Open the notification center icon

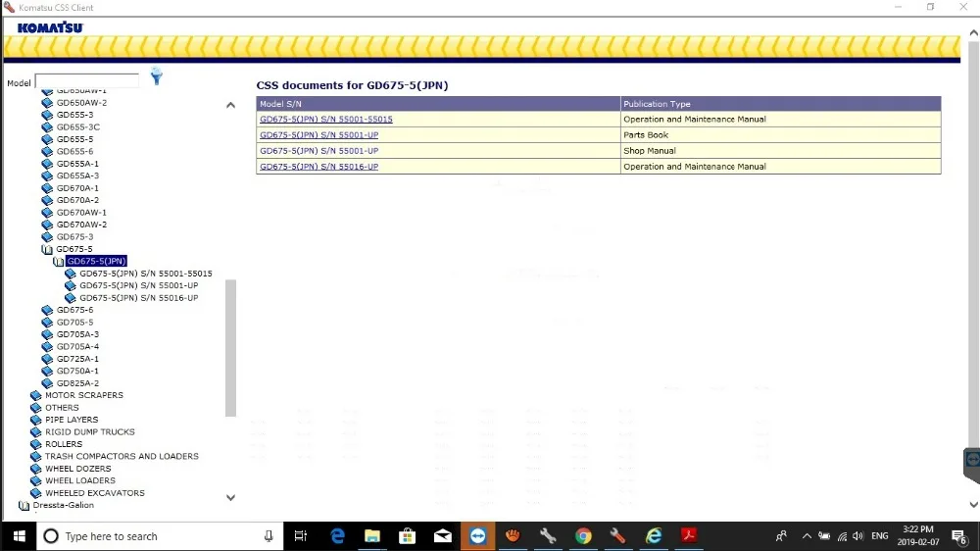(x=958, y=536)
